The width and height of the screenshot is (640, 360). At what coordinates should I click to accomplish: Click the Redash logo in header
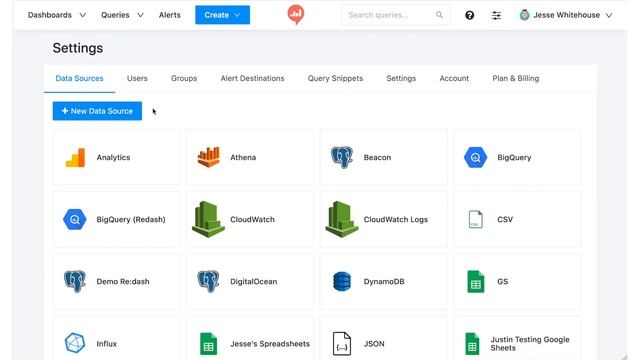click(x=296, y=15)
